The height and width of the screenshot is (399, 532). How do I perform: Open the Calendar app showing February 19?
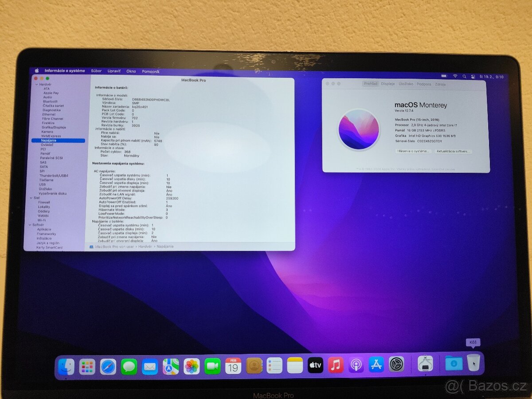(x=233, y=366)
